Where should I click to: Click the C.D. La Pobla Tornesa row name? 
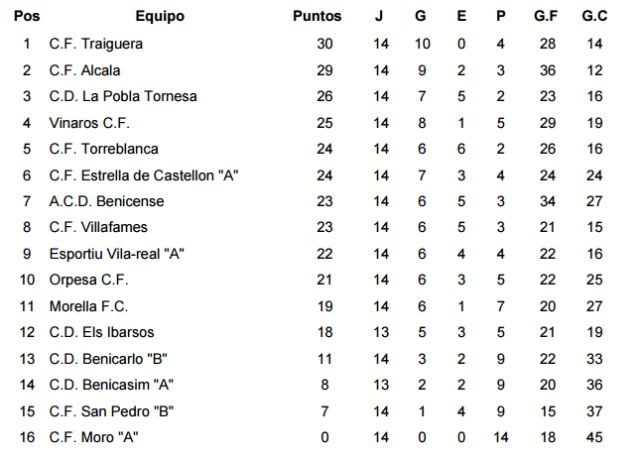[x=123, y=96]
